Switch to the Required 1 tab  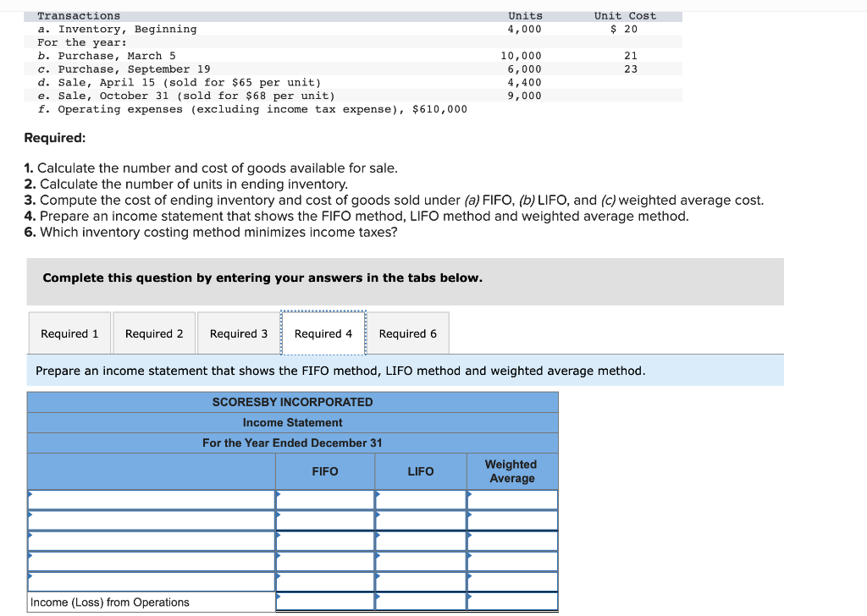pyautogui.click(x=69, y=333)
